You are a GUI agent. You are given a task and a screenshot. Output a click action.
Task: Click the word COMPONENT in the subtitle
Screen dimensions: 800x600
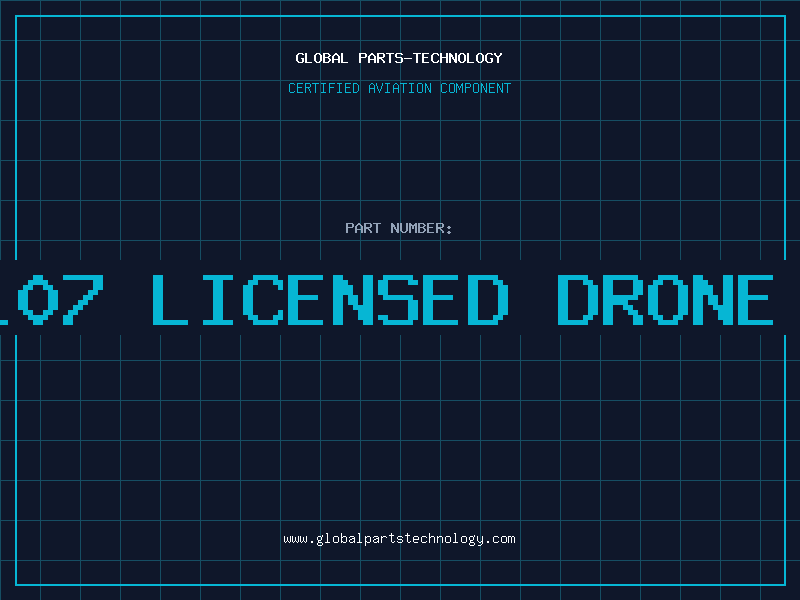(x=475, y=88)
